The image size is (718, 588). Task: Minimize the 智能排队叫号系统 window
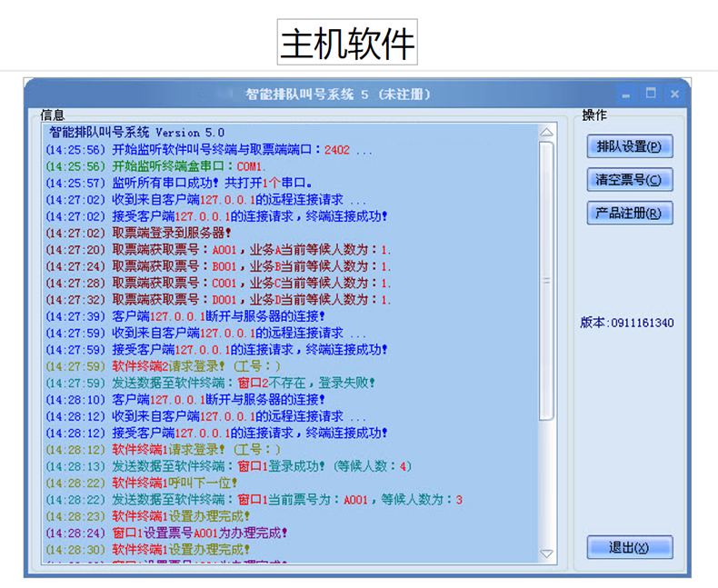[626, 94]
